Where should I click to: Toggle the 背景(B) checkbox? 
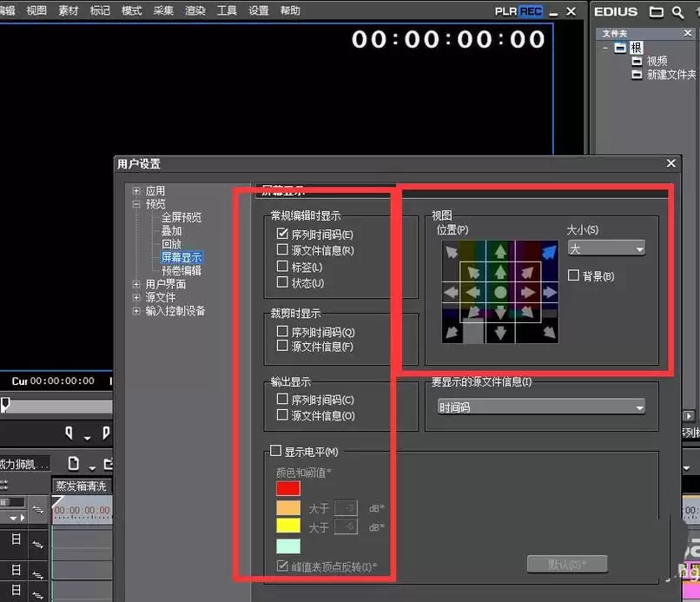point(573,275)
